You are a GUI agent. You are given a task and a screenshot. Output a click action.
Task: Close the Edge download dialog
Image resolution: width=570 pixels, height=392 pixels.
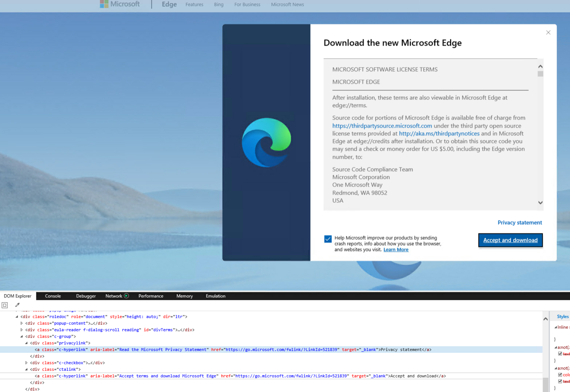(548, 32)
